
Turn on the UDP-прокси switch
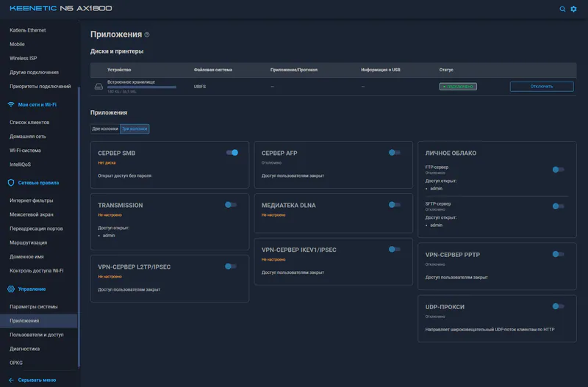pos(558,306)
